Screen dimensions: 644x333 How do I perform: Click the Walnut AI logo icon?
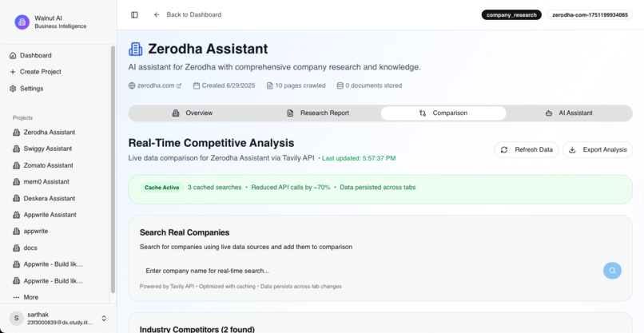click(x=22, y=22)
